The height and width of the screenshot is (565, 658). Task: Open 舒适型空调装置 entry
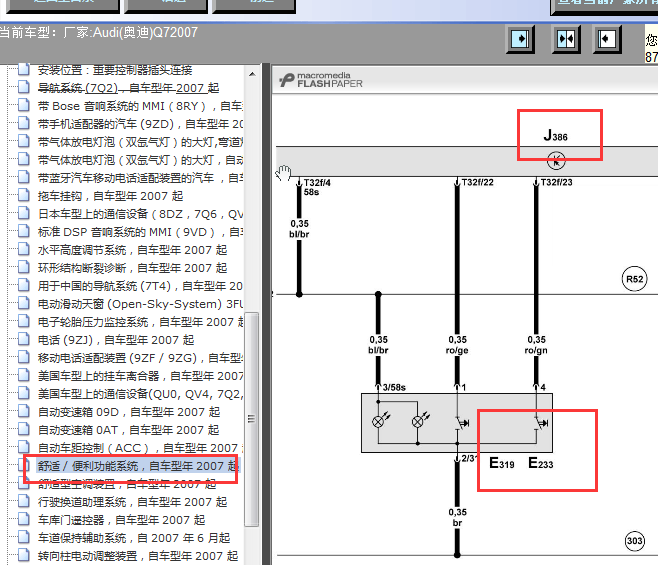(127, 484)
